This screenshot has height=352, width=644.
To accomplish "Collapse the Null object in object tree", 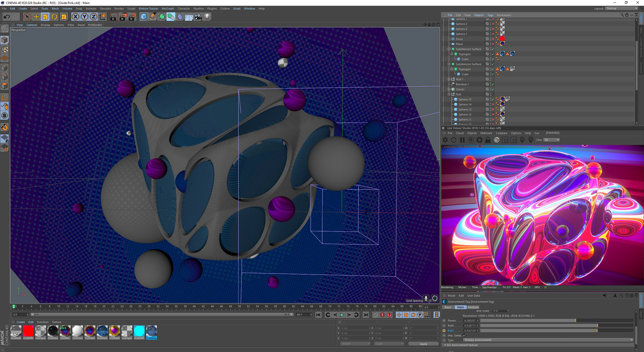I will [x=449, y=94].
